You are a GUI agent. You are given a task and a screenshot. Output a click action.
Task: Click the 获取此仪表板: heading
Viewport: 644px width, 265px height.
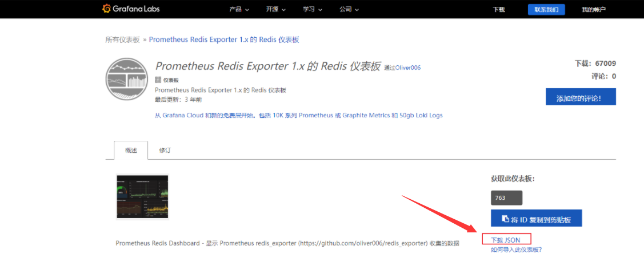tap(513, 179)
